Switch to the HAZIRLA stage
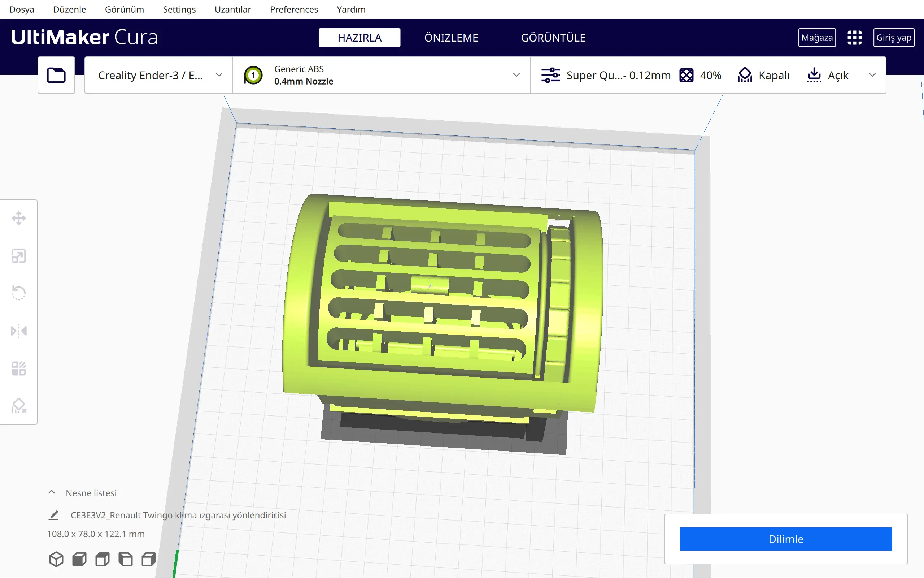Image resolution: width=924 pixels, height=578 pixels. pos(359,38)
